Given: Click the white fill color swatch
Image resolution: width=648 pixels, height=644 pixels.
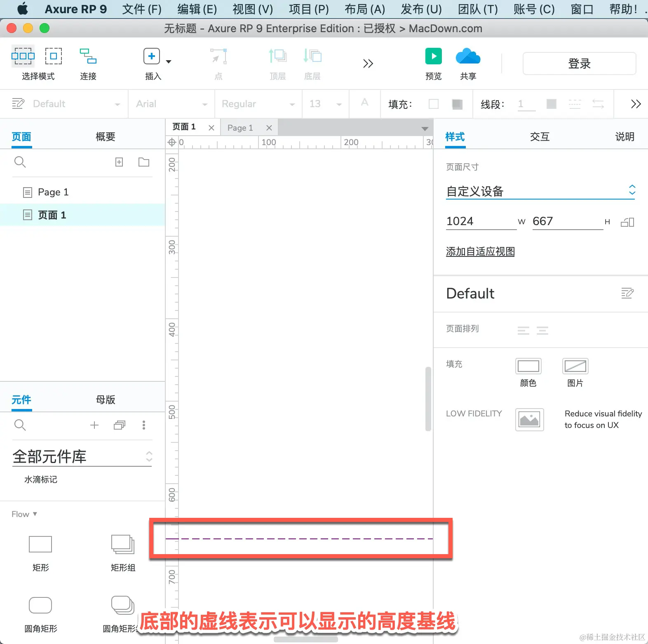Looking at the screenshot, I should [x=434, y=104].
